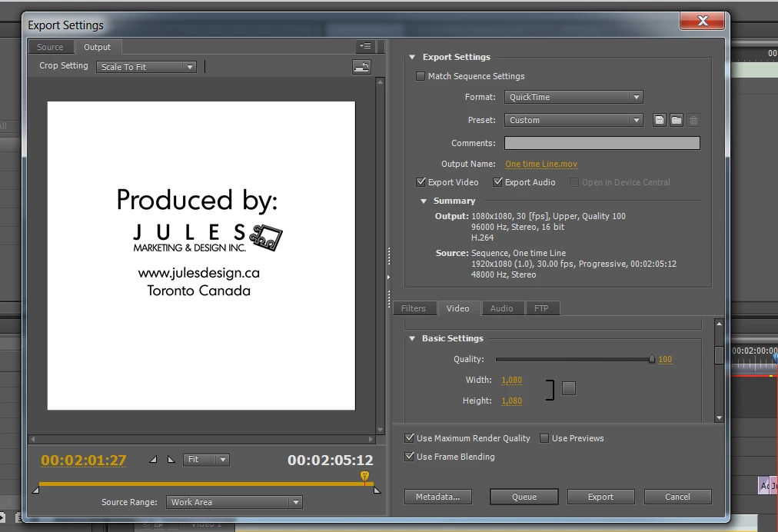This screenshot has height=532, width=778.
Task: Open the Fit zoom level dropdown
Action: pos(206,460)
